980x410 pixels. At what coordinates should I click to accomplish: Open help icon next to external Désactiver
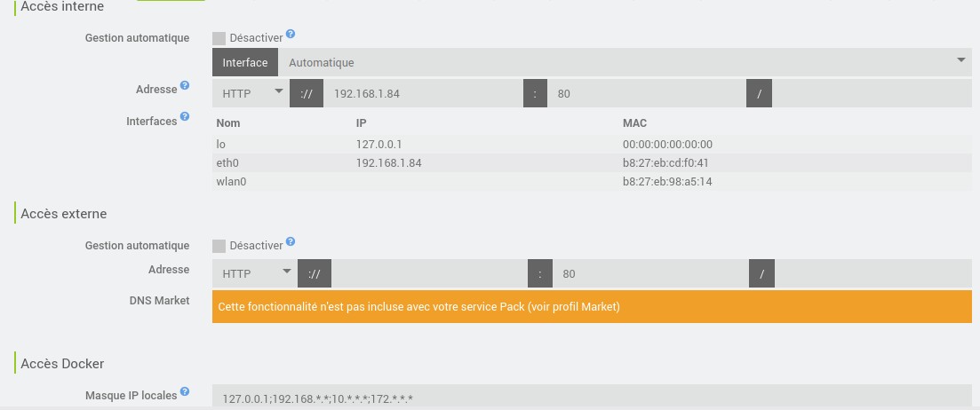click(x=291, y=241)
